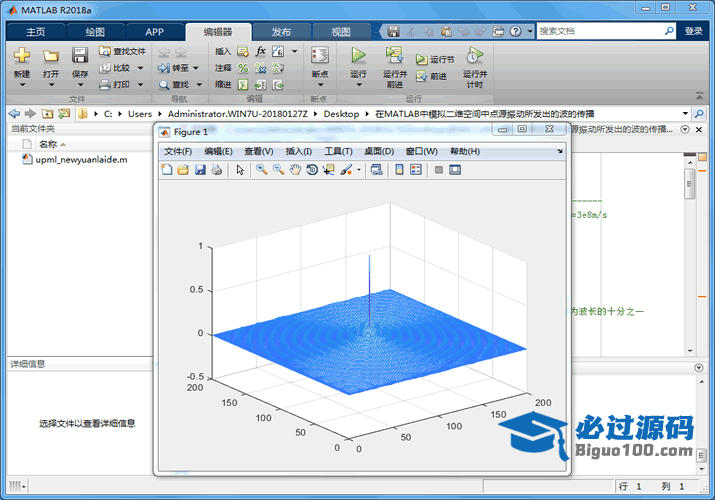Switch to the 主页 ribbon tab
This screenshot has height=500, width=715.
click(36, 32)
